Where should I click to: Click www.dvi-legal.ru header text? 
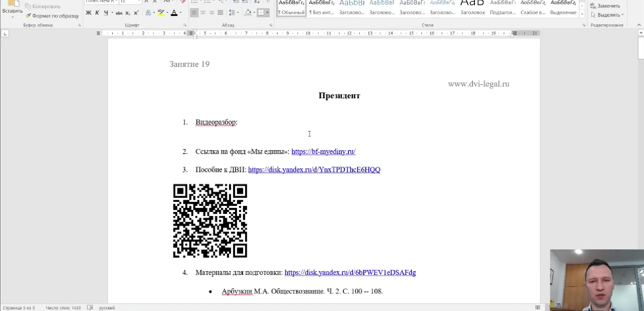pos(479,84)
